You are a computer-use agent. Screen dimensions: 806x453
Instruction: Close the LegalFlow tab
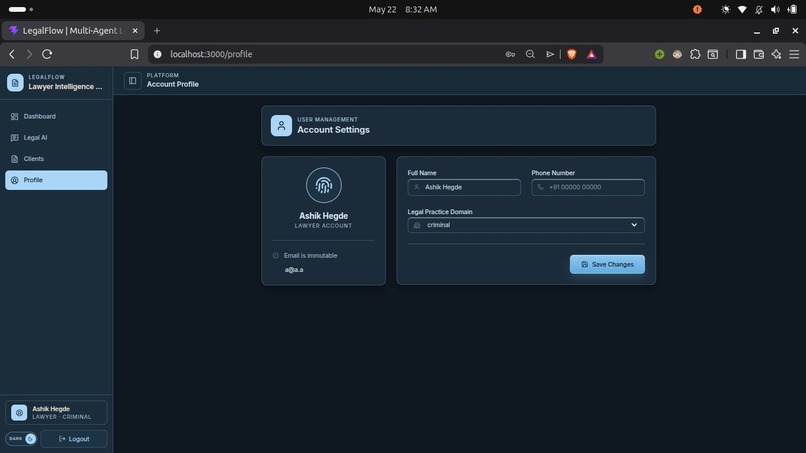tap(135, 31)
